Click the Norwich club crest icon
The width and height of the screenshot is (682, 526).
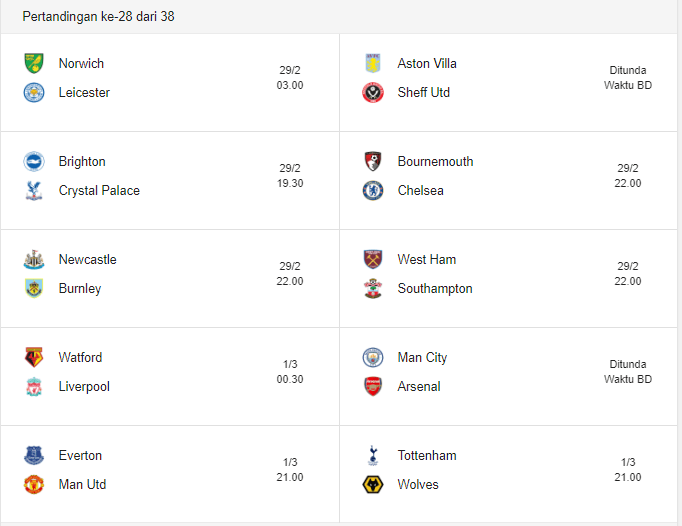pyautogui.click(x=35, y=63)
